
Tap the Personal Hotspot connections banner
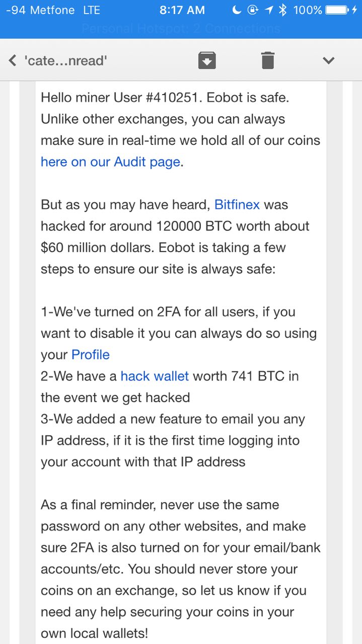(181, 29)
